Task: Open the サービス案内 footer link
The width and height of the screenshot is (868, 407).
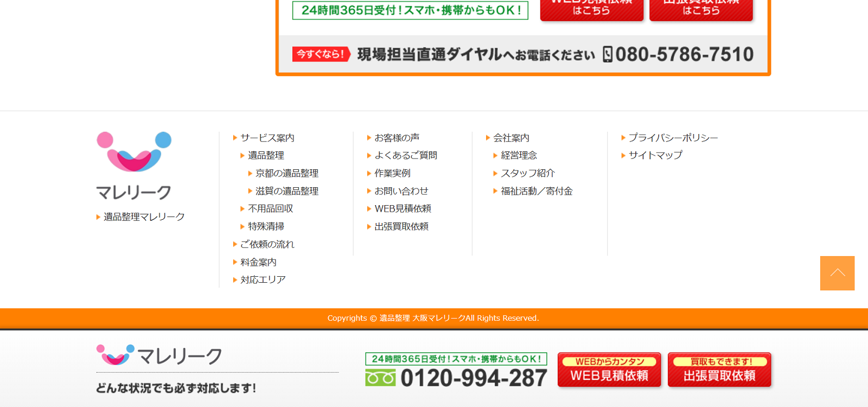Action: click(x=267, y=138)
